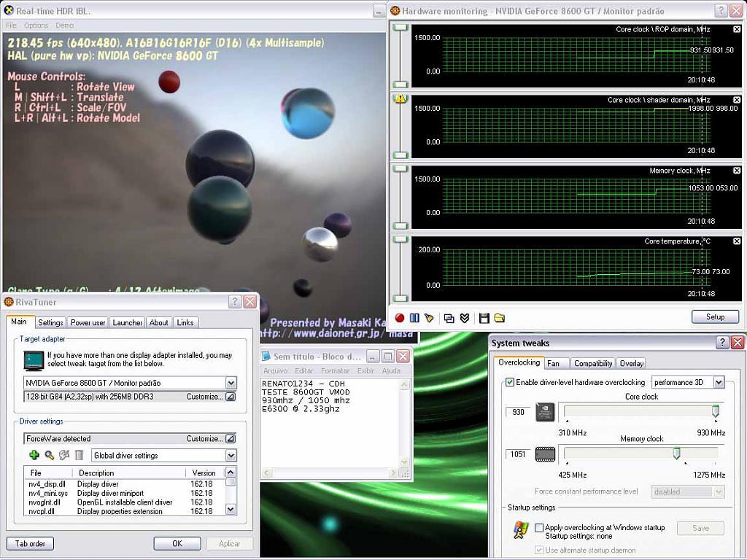Select the nvoglnt.dll row in driver list
The width and height of the screenshot is (747, 560).
coord(124,502)
